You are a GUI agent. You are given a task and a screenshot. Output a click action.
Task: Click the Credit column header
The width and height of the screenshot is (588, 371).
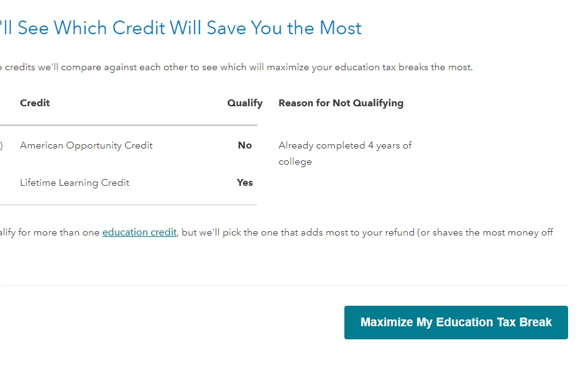35,103
